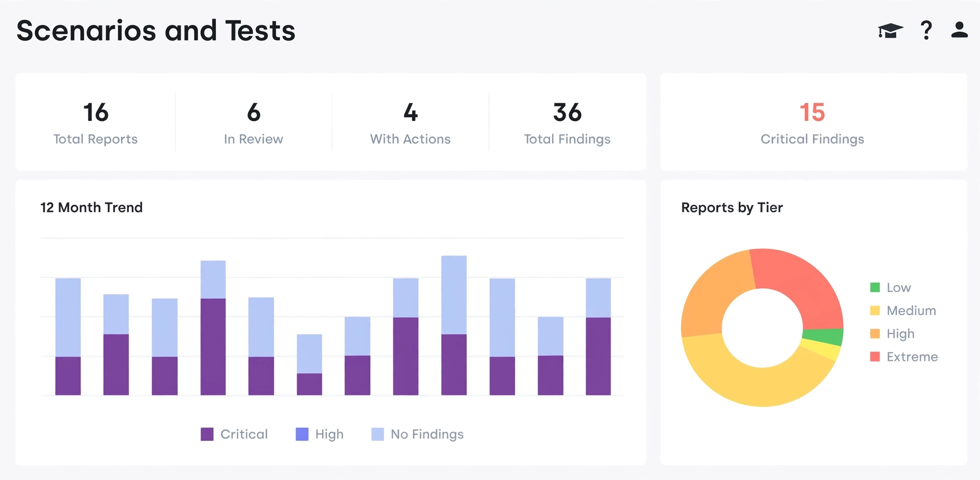Open the graduation cap training icon
The image size is (980, 480).
890,30
